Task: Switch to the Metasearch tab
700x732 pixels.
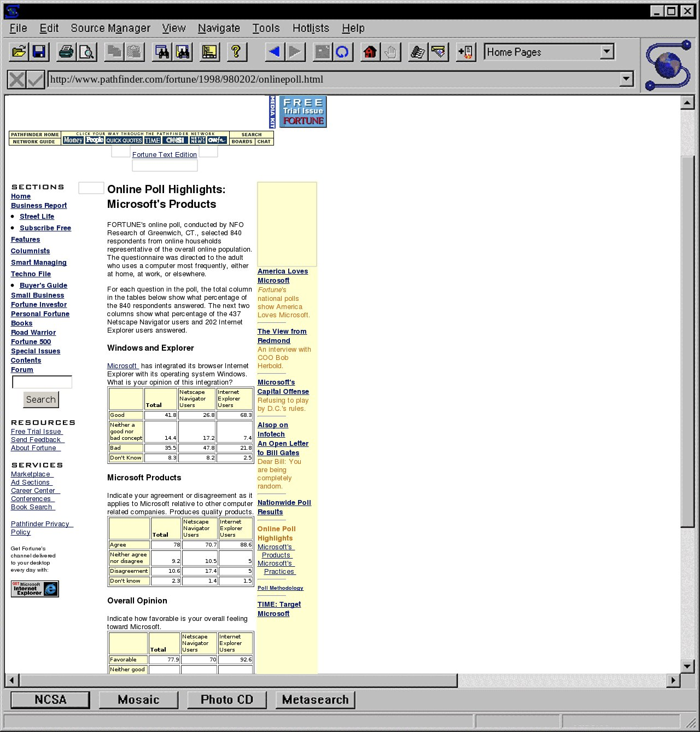Action: (x=316, y=700)
